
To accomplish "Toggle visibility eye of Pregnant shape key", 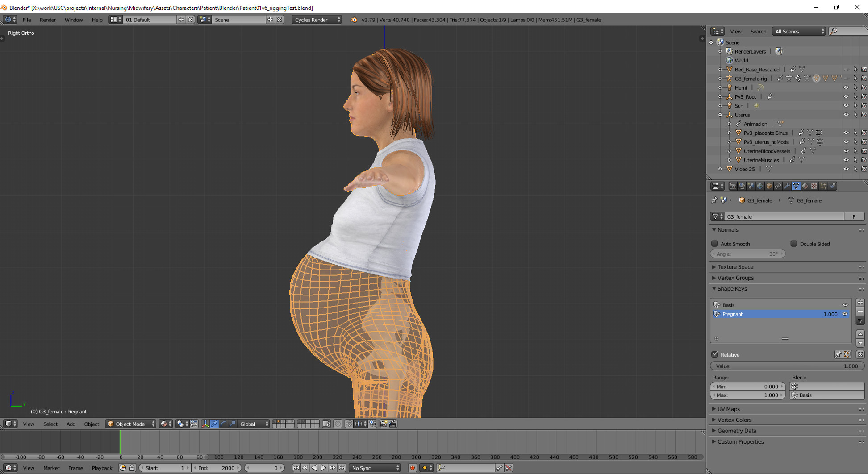I will 845,314.
